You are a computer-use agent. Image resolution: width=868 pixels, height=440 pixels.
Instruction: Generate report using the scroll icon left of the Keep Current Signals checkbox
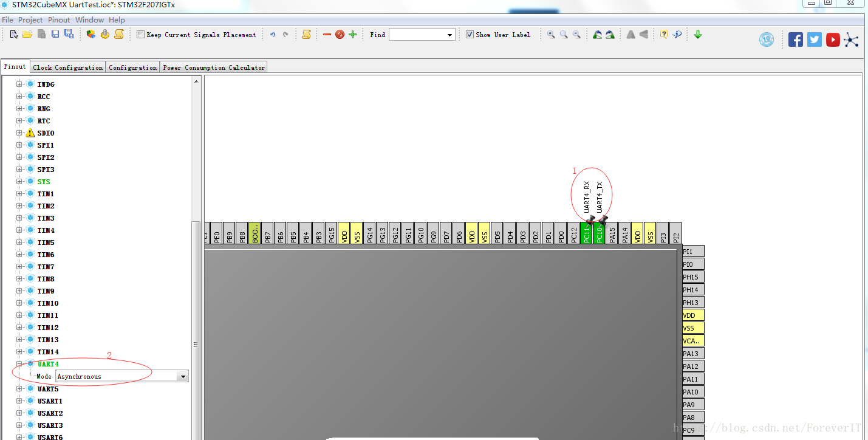click(x=119, y=35)
